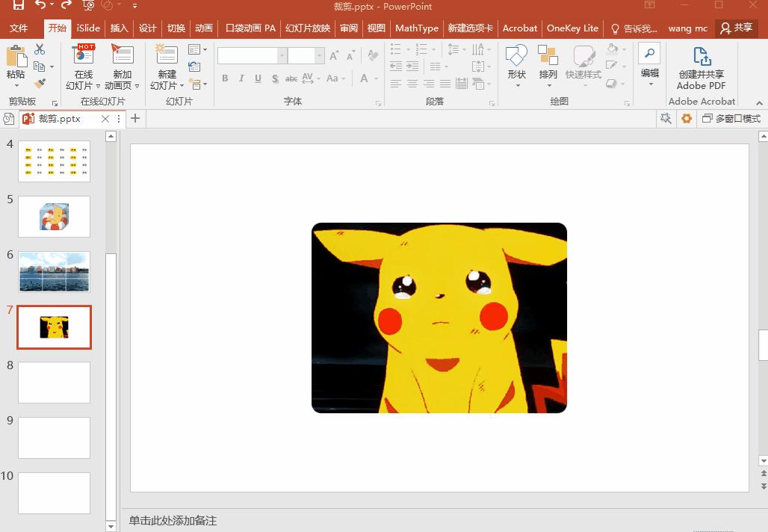
Task: Toggle Italic text formatting
Action: point(241,78)
